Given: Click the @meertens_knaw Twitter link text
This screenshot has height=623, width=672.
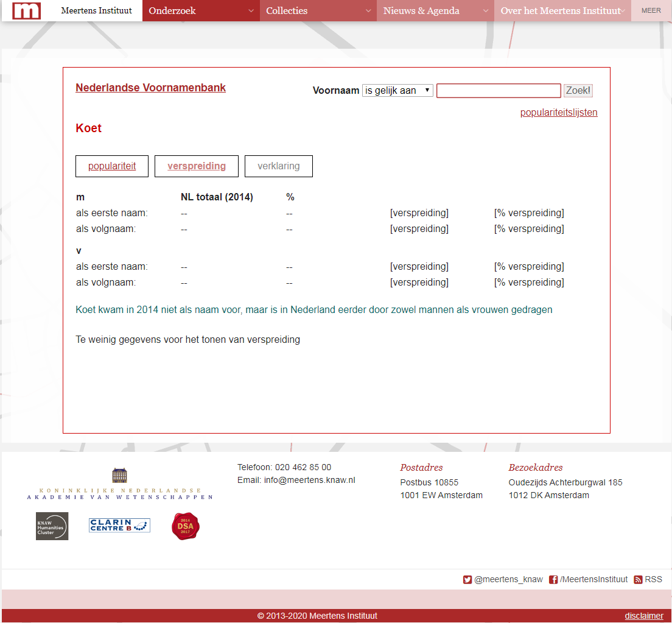Looking at the screenshot, I should [x=508, y=580].
